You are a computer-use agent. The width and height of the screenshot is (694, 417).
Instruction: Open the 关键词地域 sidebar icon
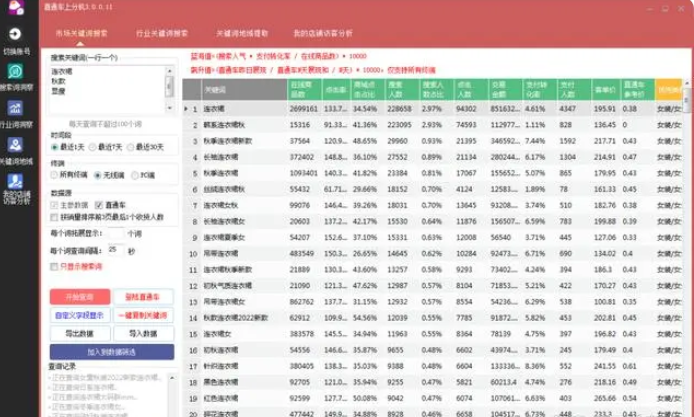[x=15, y=145]
